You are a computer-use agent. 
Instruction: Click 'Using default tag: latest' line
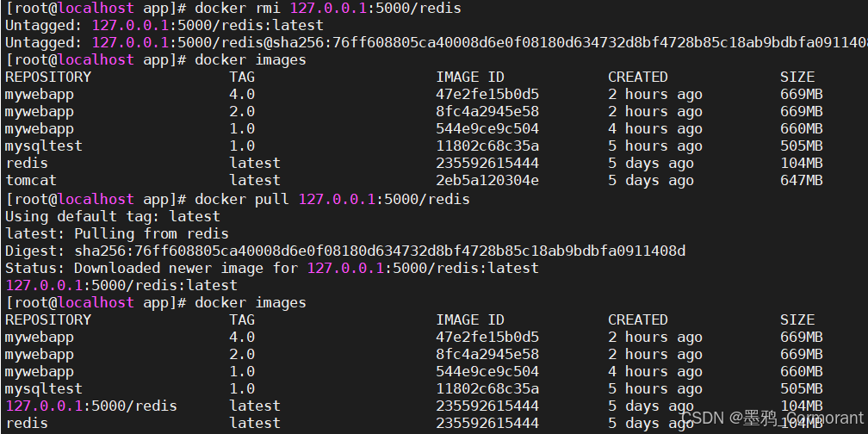coord(112,216)
